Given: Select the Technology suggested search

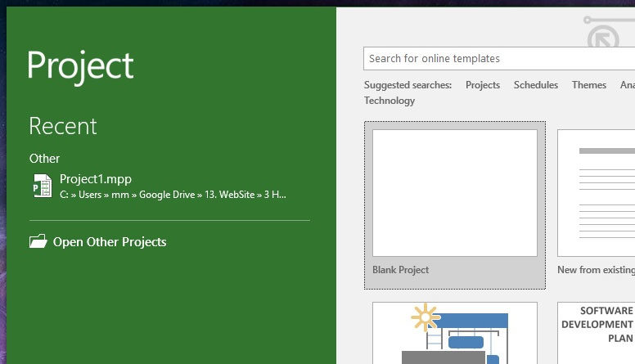Looking at the screenshot, I should point(390,101).
